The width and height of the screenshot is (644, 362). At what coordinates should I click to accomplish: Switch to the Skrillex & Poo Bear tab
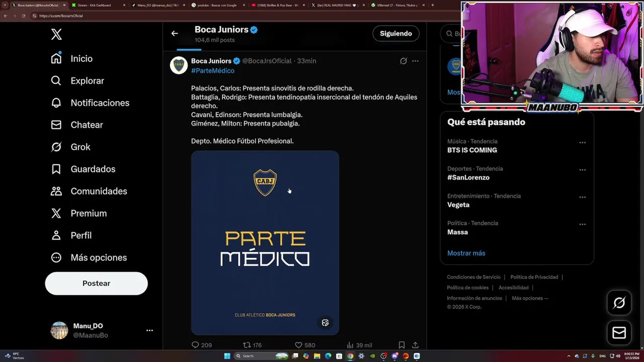[279, 5]
